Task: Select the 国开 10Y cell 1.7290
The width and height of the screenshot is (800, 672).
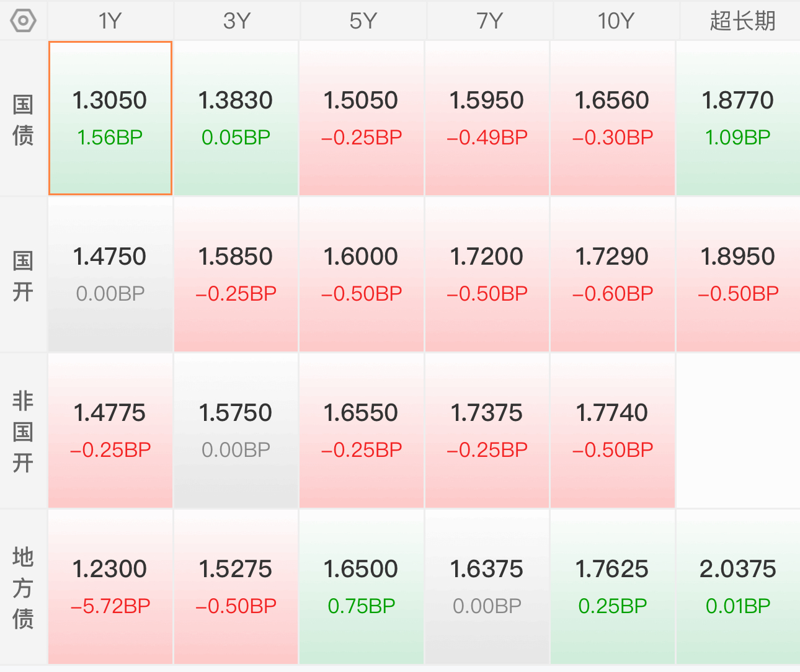Action: (612, 275)
